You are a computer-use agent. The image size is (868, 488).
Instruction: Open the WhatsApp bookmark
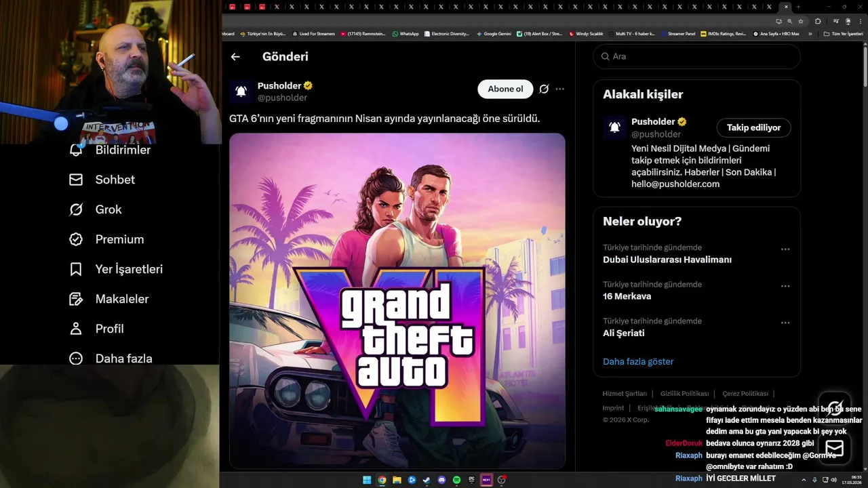pyautogui.click(x=406, y=33)
